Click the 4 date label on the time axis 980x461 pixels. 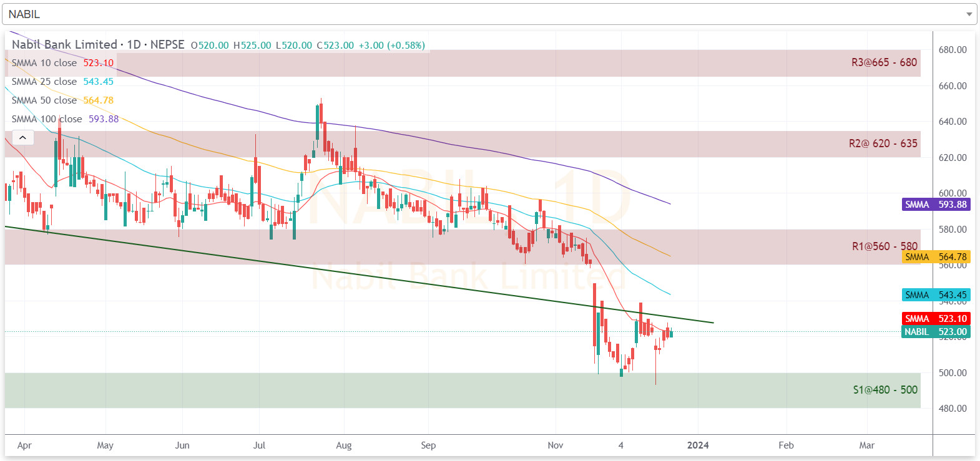[621, 445]
